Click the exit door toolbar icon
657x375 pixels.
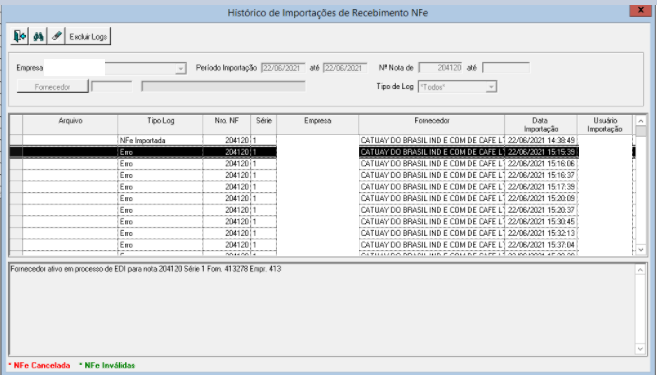tap(19, 36)
